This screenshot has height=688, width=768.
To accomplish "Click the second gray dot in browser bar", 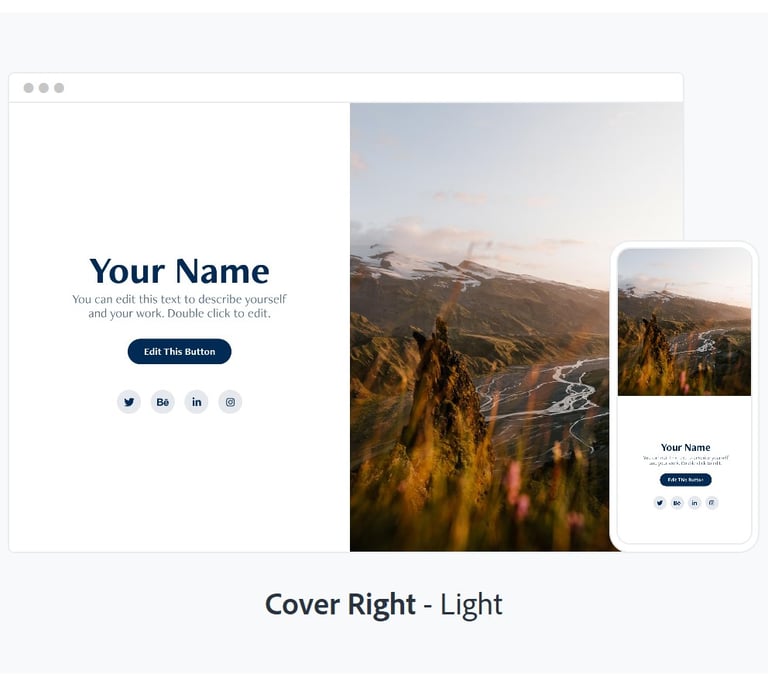I will click(x=44, y=88).
